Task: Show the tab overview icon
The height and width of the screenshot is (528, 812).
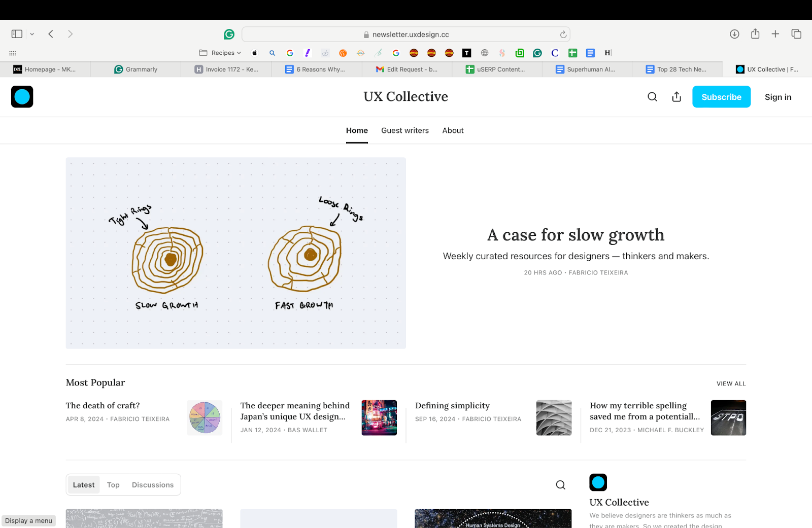Action: point(796,34)
